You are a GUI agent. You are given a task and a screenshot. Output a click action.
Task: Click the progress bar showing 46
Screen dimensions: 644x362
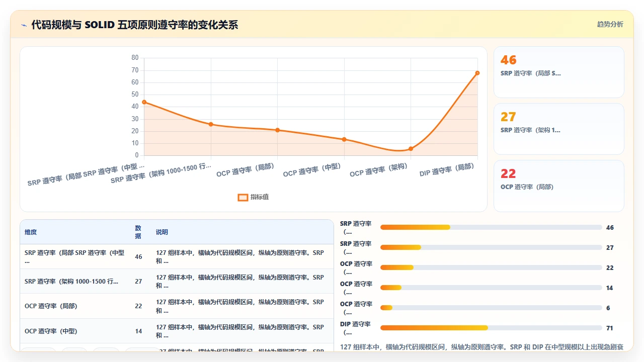coord(491,227)
